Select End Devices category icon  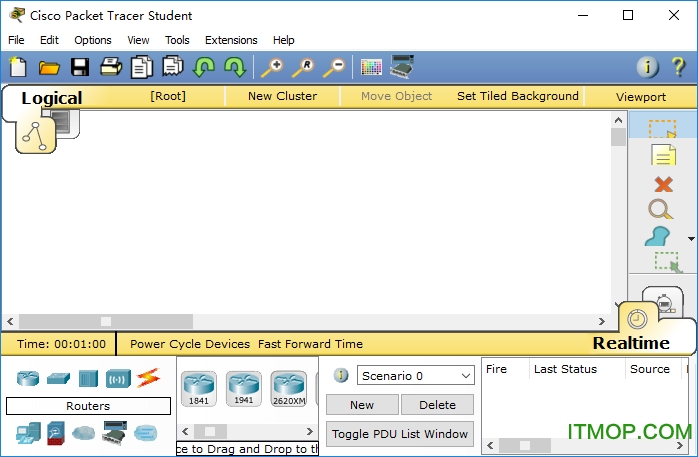[28, 433]
